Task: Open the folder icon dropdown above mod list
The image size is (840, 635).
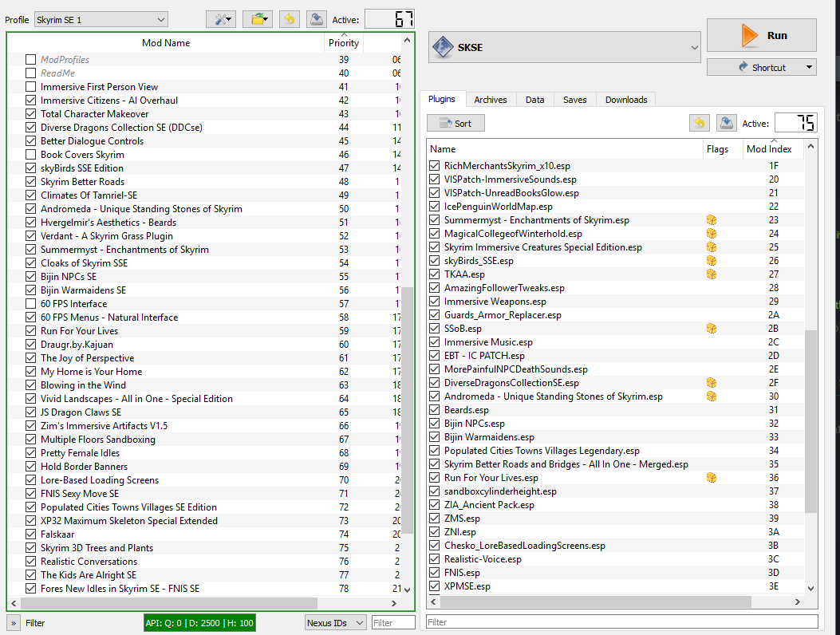Action: [258, 20]
